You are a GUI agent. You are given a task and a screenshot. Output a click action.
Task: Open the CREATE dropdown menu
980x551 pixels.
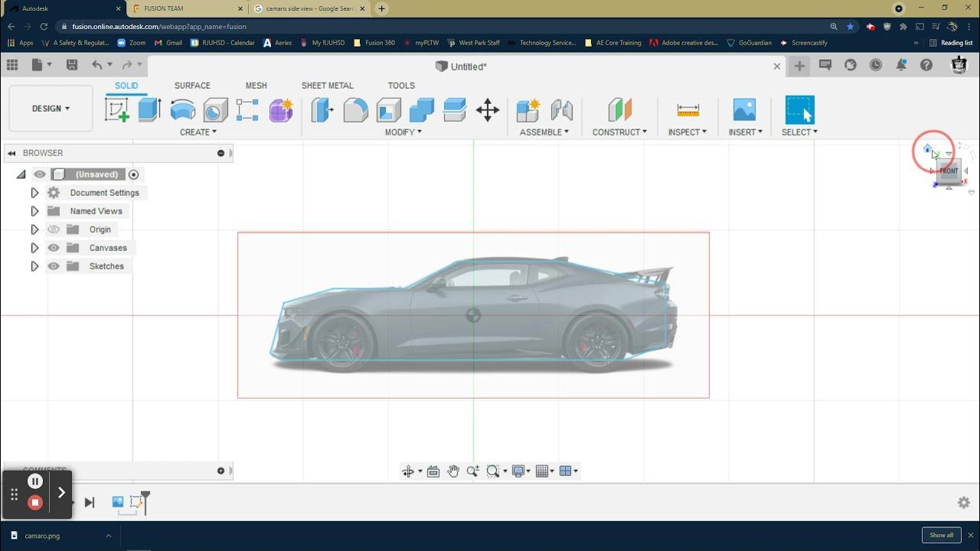(198, 132)
